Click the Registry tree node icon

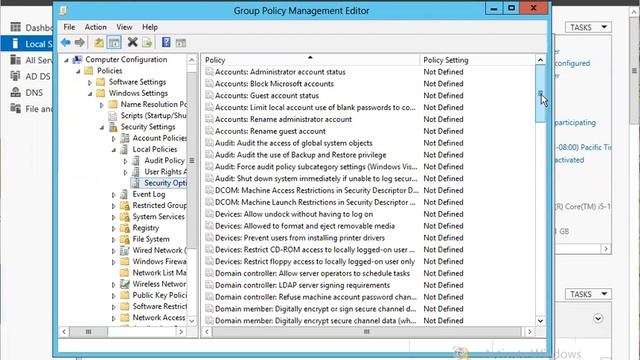[125, 228]
